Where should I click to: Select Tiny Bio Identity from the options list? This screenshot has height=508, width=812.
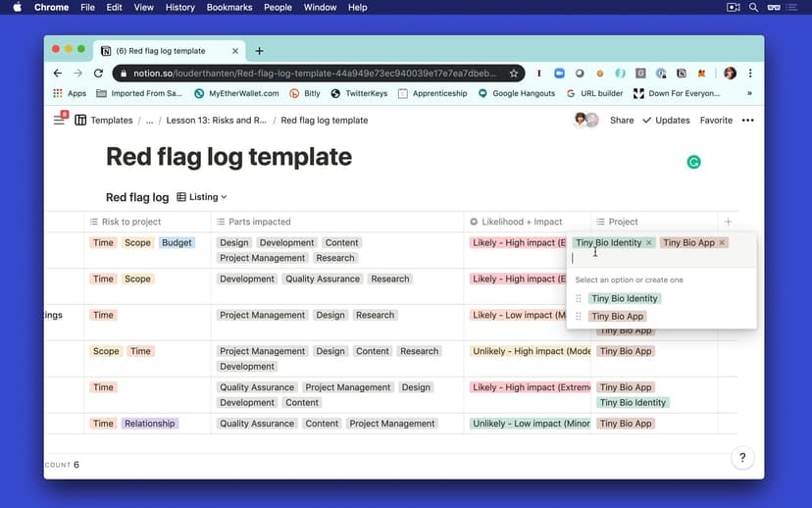point(625,299)
